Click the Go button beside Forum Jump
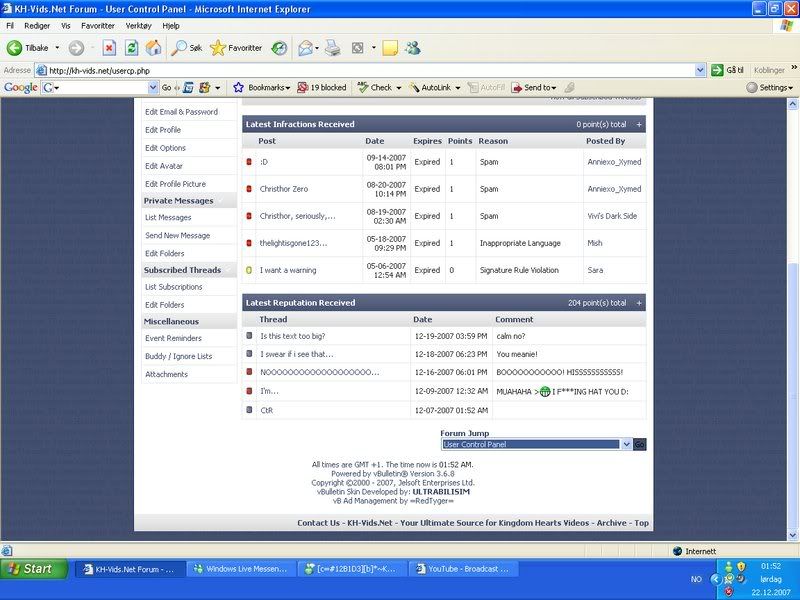Viewport: 800px width, 600px height. click(x=639, y=444)
